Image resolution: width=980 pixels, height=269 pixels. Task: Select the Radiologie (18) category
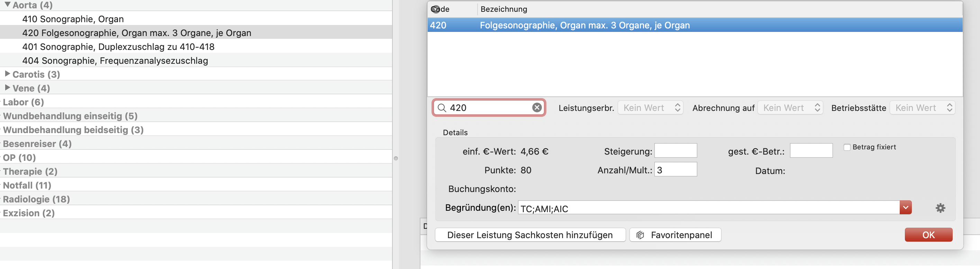coord(37,199)
